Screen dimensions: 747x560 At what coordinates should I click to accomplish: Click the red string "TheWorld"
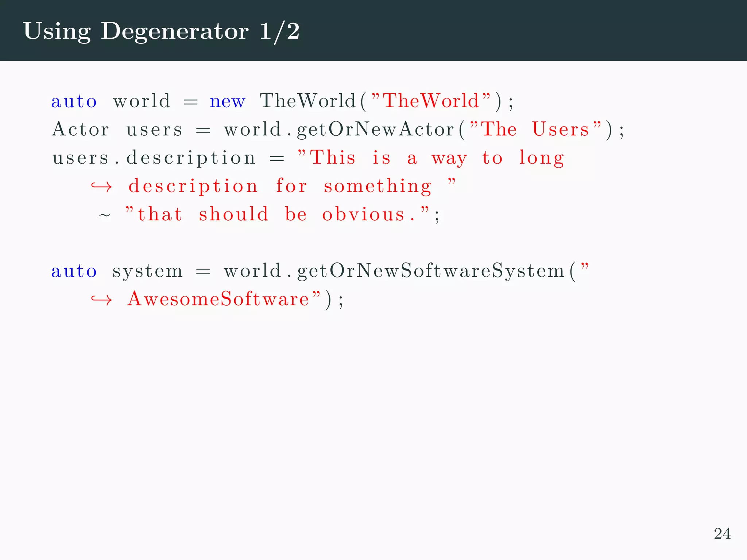pos(431,101)
